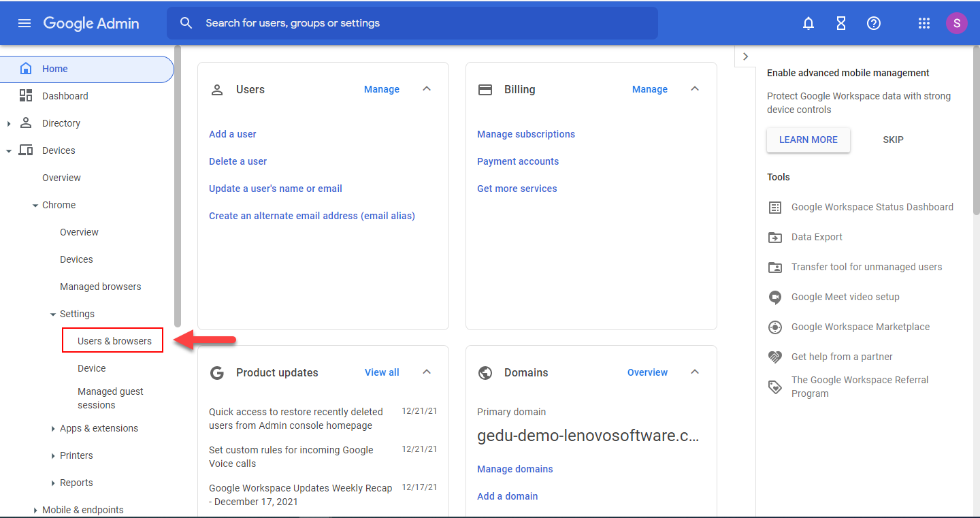Screen dimensions: 980x518
Task: Click the Google Meet video setup icon
Action: 775,297
